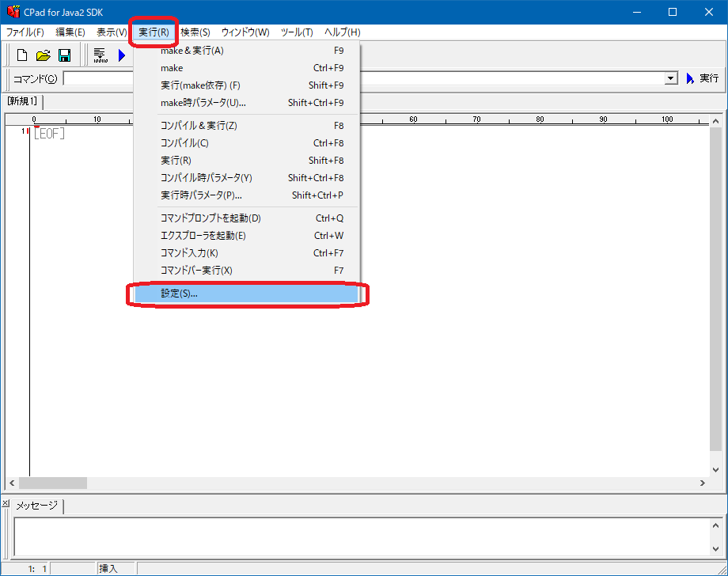Open the ヘルプ(H) menu
This screenshot has width=728, height=576.
[x=342, y=32]
